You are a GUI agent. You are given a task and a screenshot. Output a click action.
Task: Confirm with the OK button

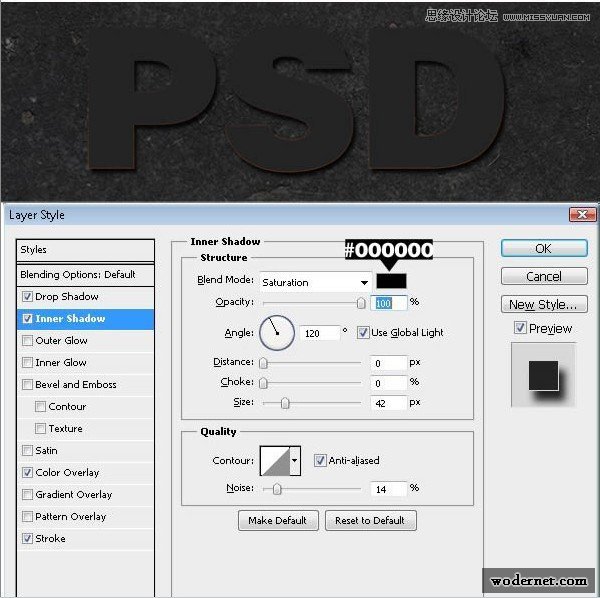[544, 248]
